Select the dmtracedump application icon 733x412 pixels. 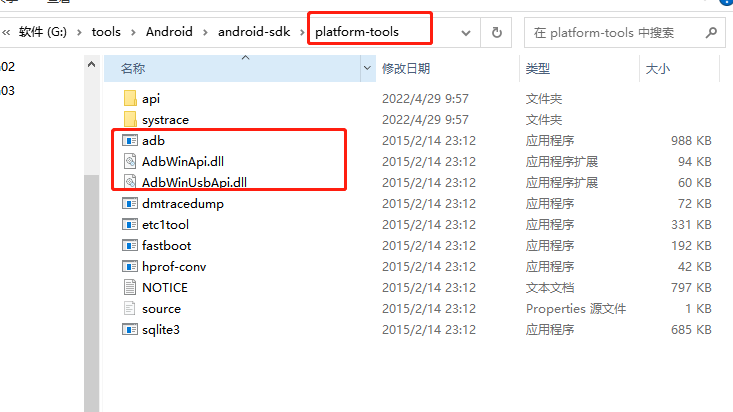pyautogui.click(x=129, y=203)
